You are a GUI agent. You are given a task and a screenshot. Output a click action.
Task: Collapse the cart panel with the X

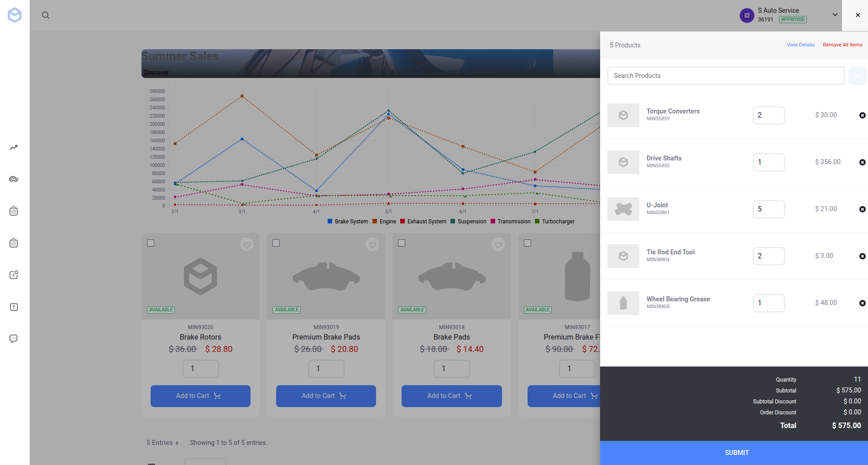(x=857, y=15)
